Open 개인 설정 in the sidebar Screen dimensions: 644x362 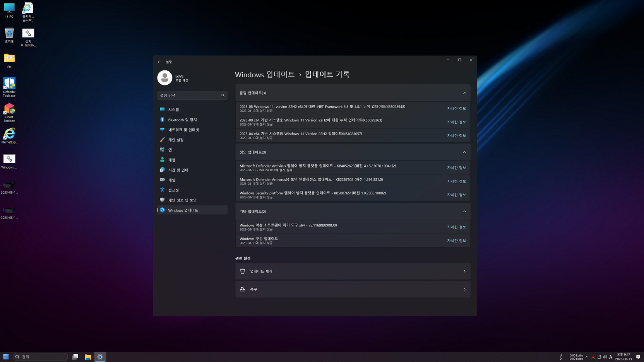(192, 140)
